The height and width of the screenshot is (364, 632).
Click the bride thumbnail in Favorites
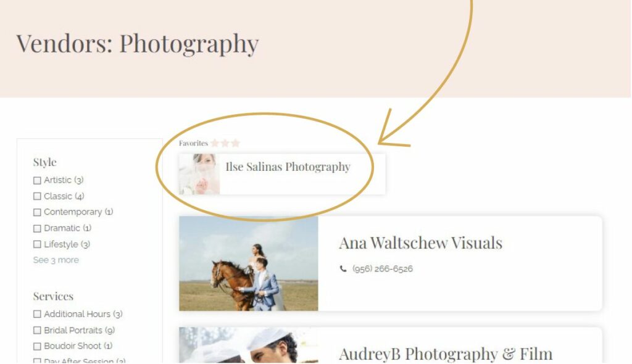coord(199,174)
